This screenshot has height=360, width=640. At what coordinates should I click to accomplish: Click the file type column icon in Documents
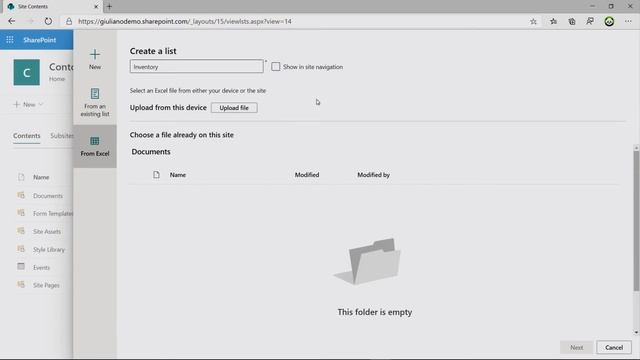tap(156, 175)
